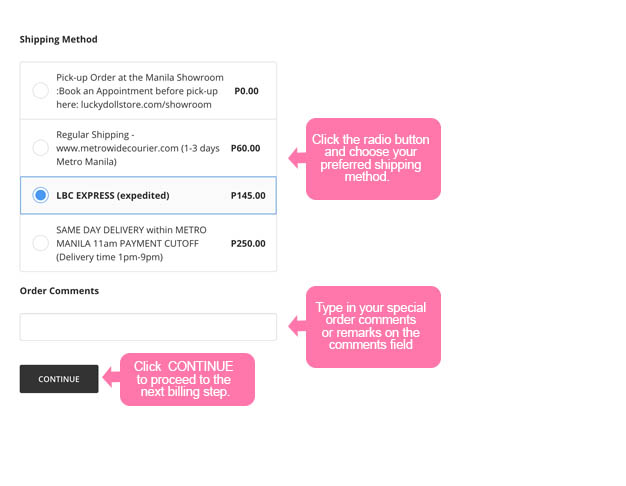This screenshot has width=626, height=486.
Task: Select the LBC EXPRESS (expedited) radio button
Action: click(41, 195)
